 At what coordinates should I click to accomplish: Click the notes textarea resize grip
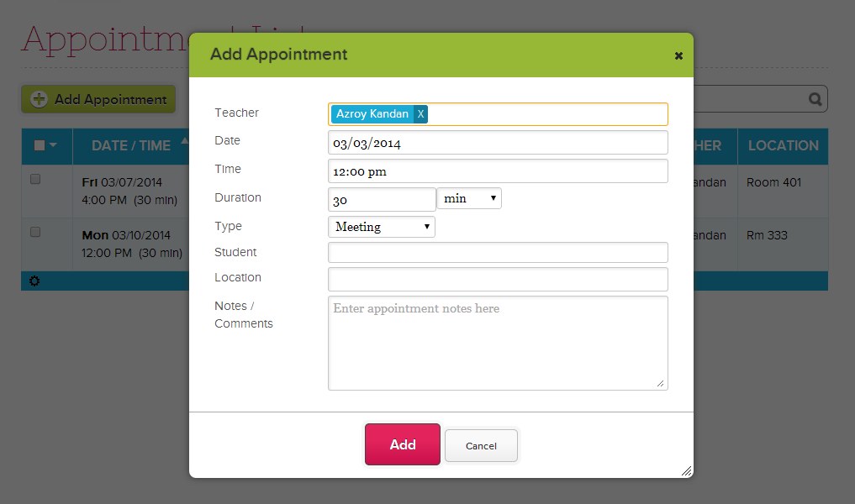click(660, 383)
